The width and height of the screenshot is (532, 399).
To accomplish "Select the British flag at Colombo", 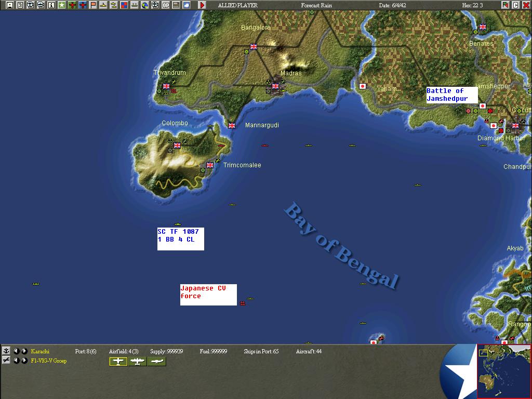I will click(x=177, y=145).
